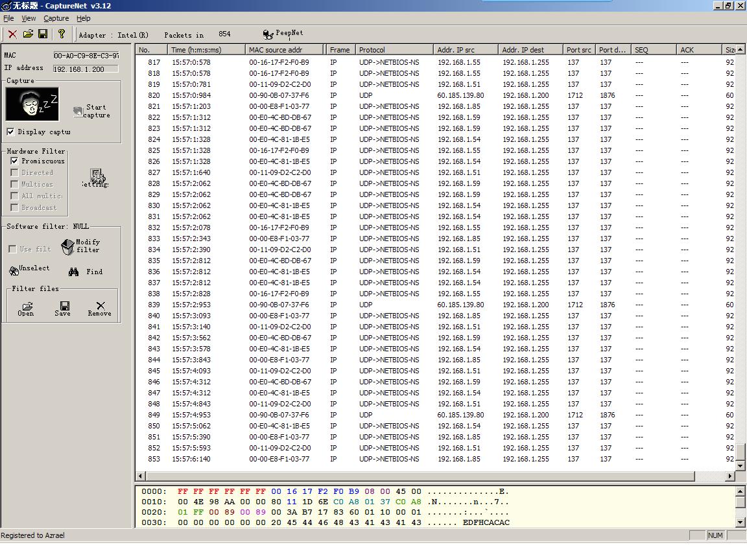Click the red X delete toolbar icon
This screenshot has width=747, height=560.
tap(12, 34)
